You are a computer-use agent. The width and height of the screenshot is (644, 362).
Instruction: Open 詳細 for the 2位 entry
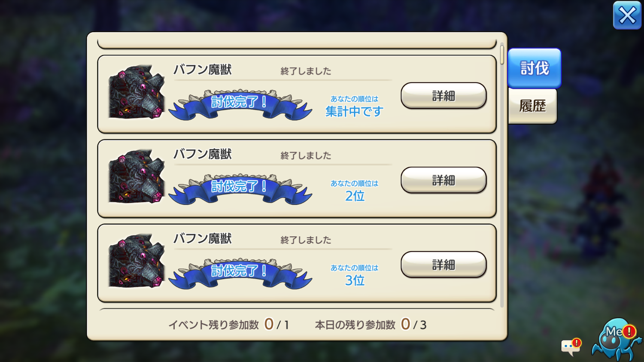pyautogui.click(x=444, y=180)
